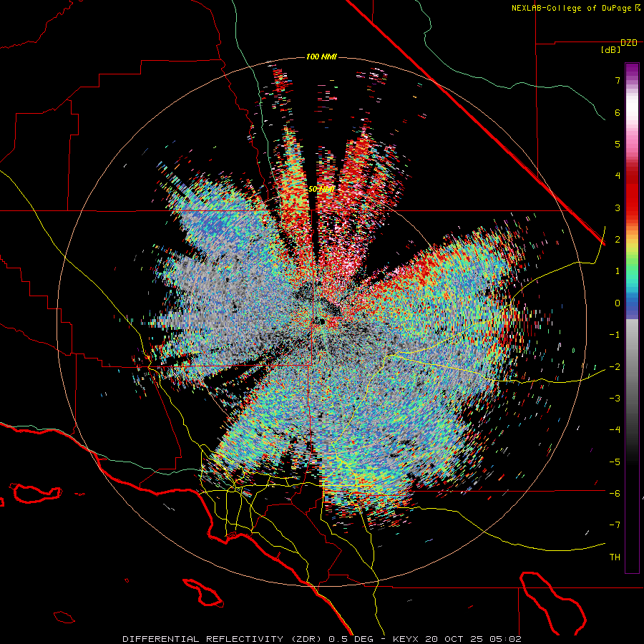Click the 6 value on the dB scale
This screenshot has height=644, width=644.
coord(618,112)
